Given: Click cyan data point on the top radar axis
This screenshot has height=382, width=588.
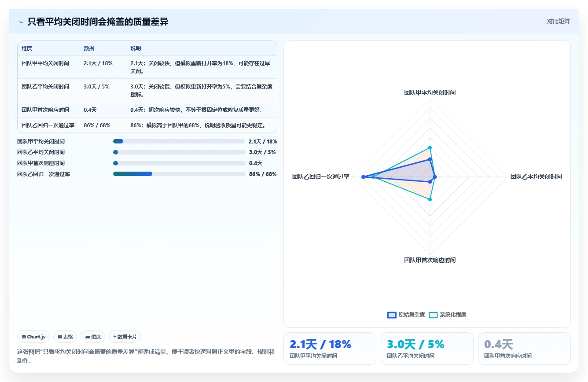Looking at the screenshot, I should pyautogui.click(x=430, y=147).
